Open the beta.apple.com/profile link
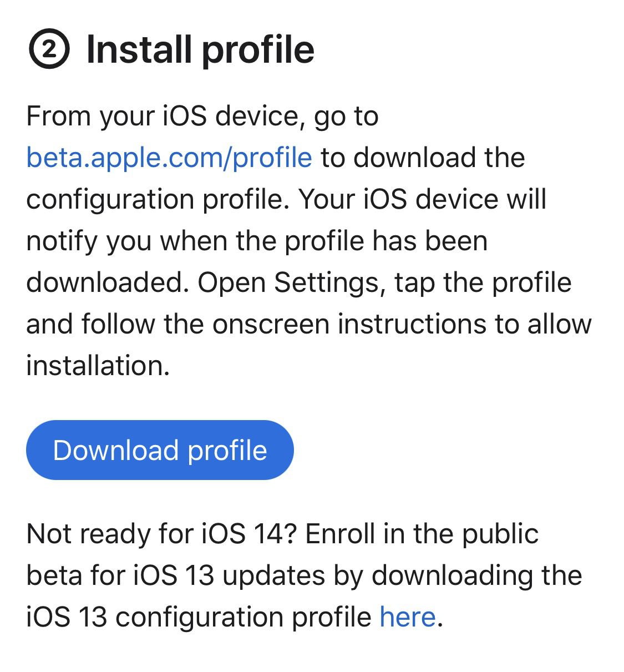The image size is (624, 672). point(169,158)
